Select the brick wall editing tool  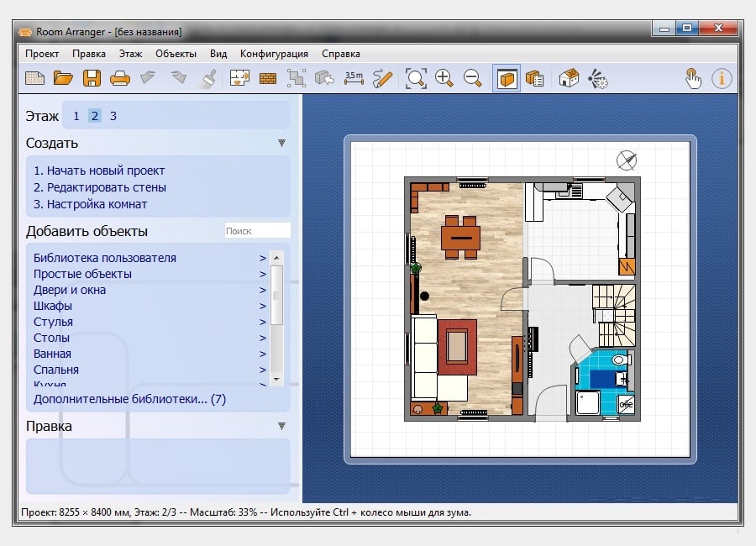[268, 79]
